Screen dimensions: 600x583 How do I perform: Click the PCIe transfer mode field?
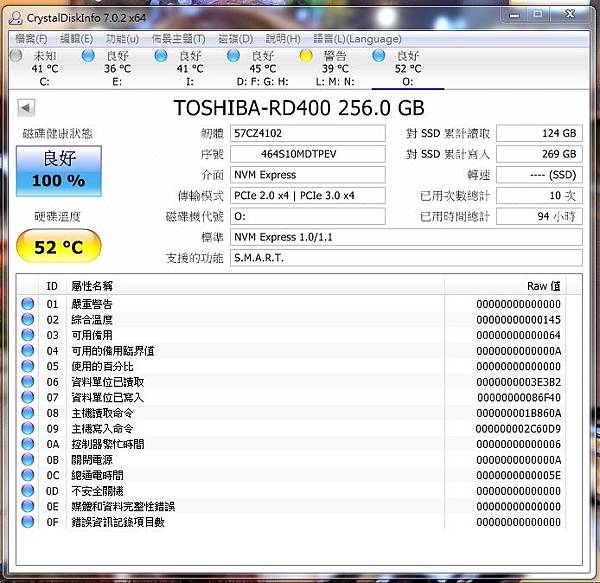point(308,195)
